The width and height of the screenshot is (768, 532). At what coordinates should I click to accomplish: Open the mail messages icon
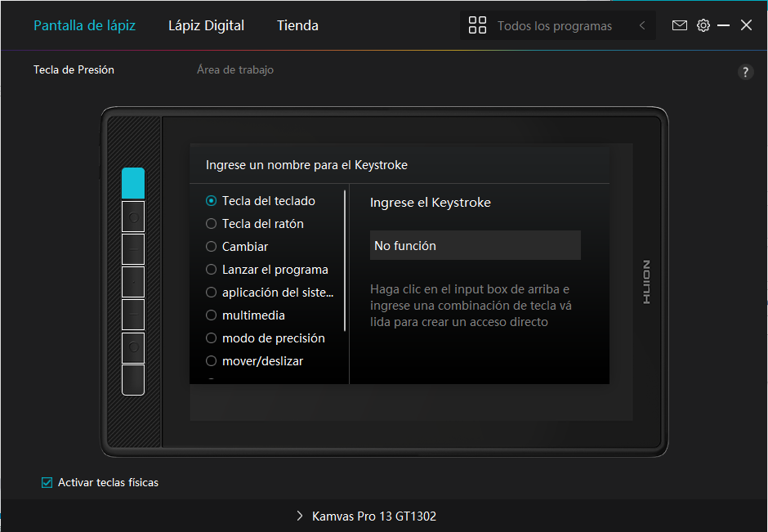(679, 25)
